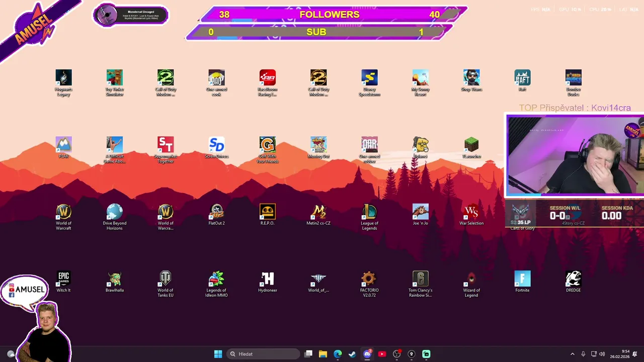644x362 pixels.
Task: Open Call of Duty shortcut with green icon
Action: (x=166, y=83)
